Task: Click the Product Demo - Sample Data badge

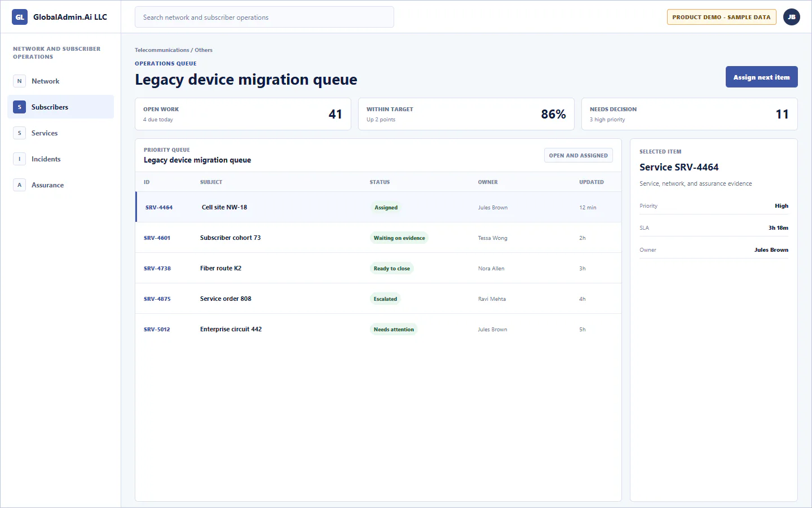Action: click(721, 17)
